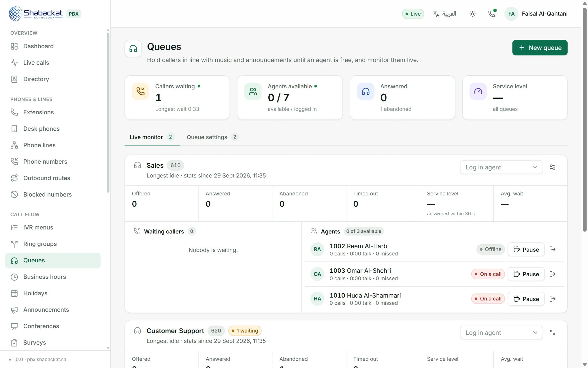Click the Agents group icon in Sales
Viewport: 588px width, 368px height.
pyautogui.click(x=314, y=231)
